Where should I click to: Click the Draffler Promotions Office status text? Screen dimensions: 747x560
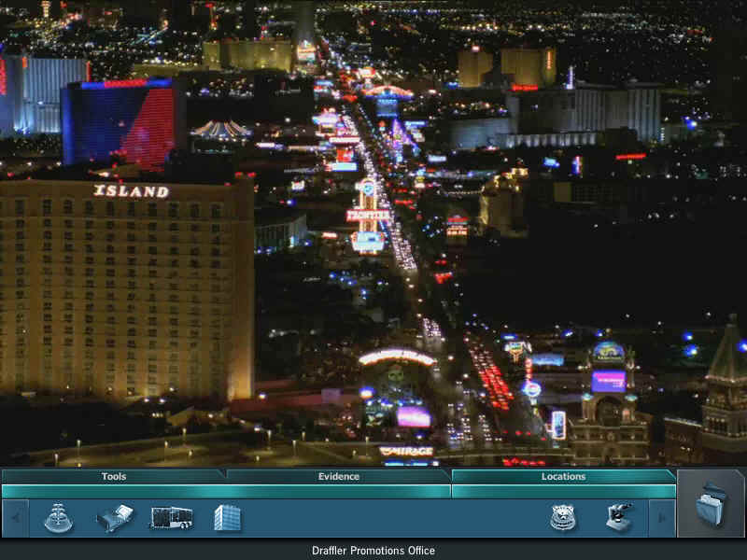click(373, 551)
